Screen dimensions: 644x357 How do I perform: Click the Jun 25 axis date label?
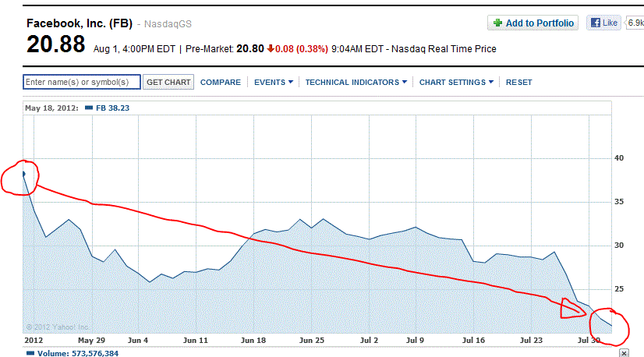point(311,340)
